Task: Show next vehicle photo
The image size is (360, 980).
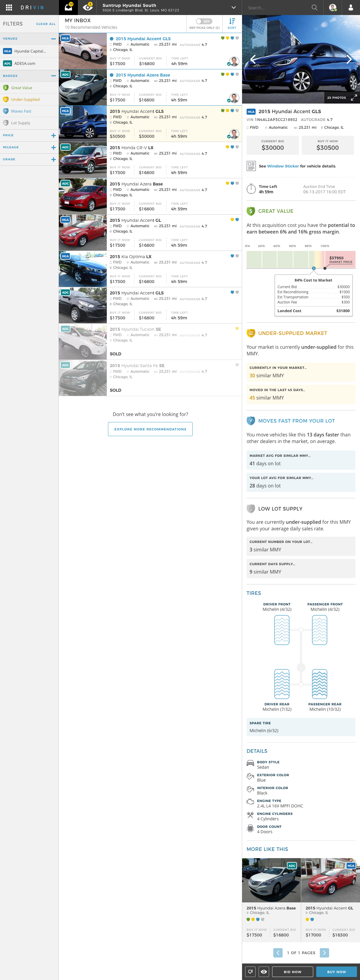Action: (349, 59)
